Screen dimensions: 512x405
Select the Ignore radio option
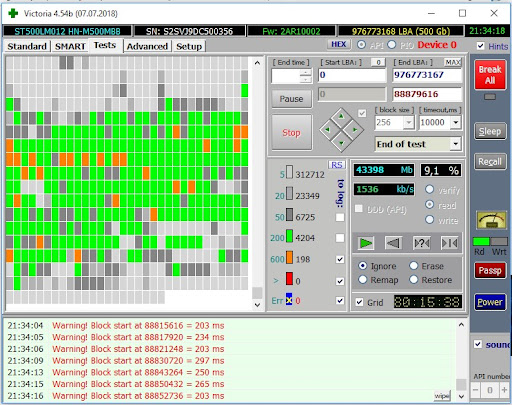tap(363, 266)
